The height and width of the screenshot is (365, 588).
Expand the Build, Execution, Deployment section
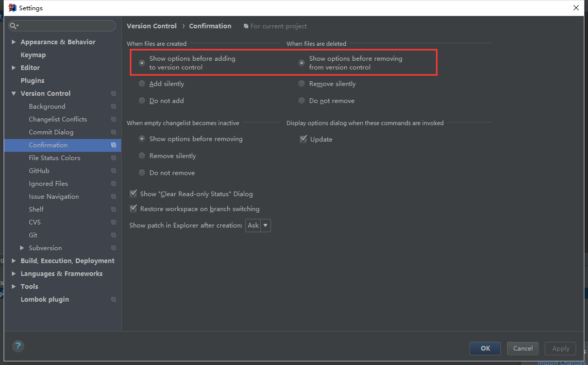click(13, 261)
